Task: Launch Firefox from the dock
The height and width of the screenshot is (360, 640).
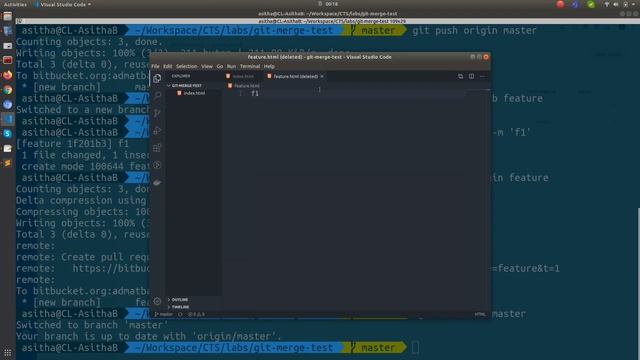Action: pyautogui.click(x=7, y=75)
